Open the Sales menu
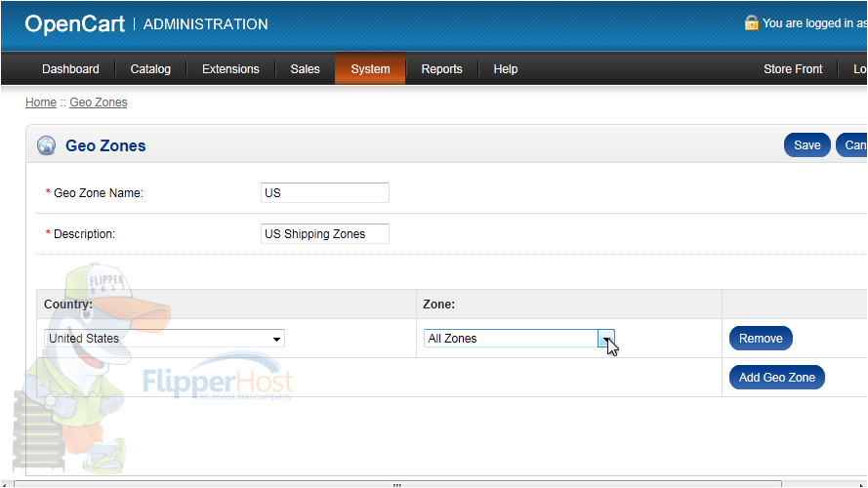The width and height of the screenshot is (868, 488). (x=305, y=69)
